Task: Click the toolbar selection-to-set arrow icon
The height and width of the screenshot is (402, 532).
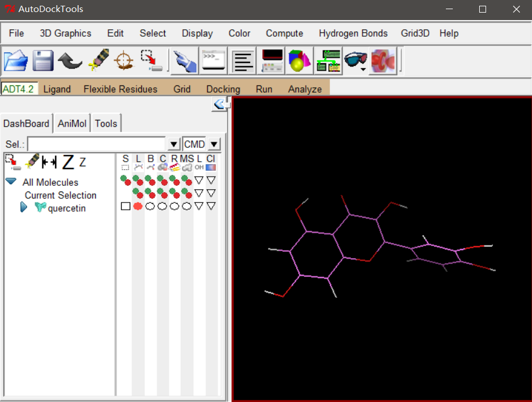Action: 152,61
